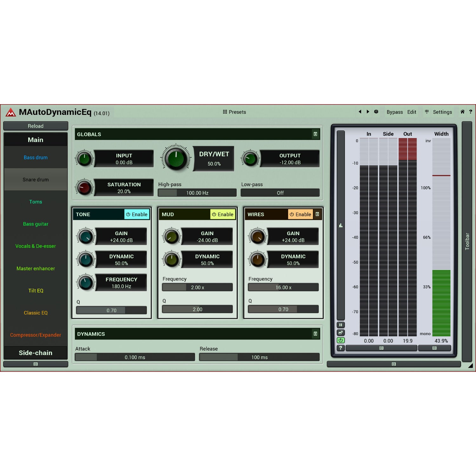Toggle Enable on the MUD band

(x=223, y=214)
